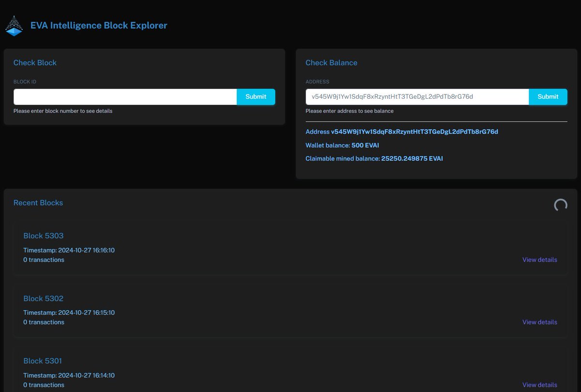Select the Block 5303 heading
The width and height of the screenshot is (581, 392).
(44, 236)
